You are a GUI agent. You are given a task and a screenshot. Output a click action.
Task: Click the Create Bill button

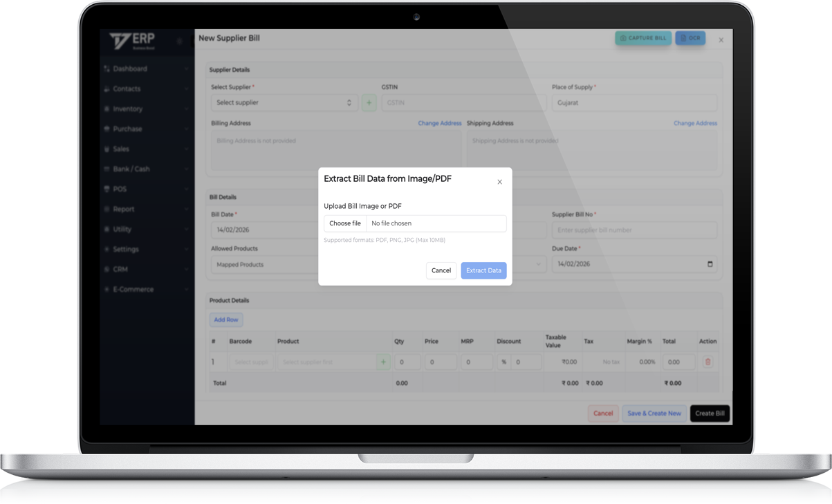pos(710,413)
